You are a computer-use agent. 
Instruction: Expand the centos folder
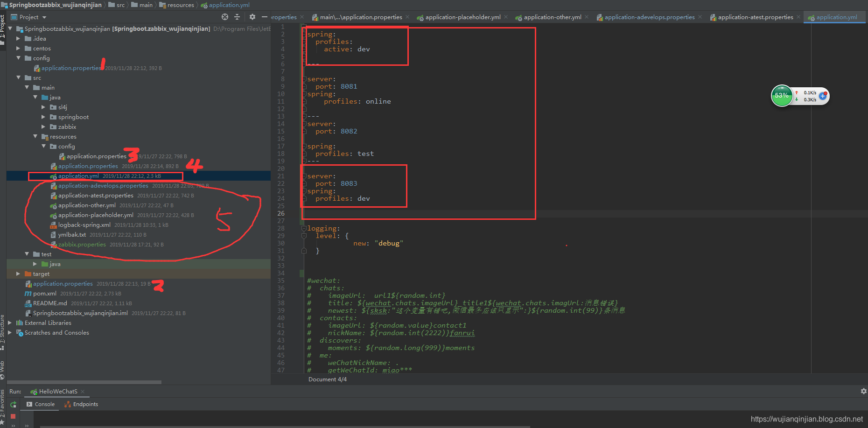[18, 49]
